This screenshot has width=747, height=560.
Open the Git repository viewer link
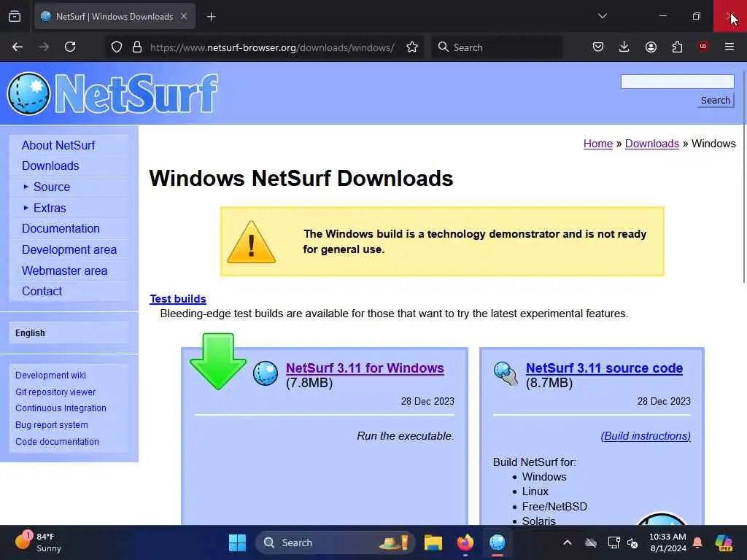pyautogui.click(x=55, y=392)
